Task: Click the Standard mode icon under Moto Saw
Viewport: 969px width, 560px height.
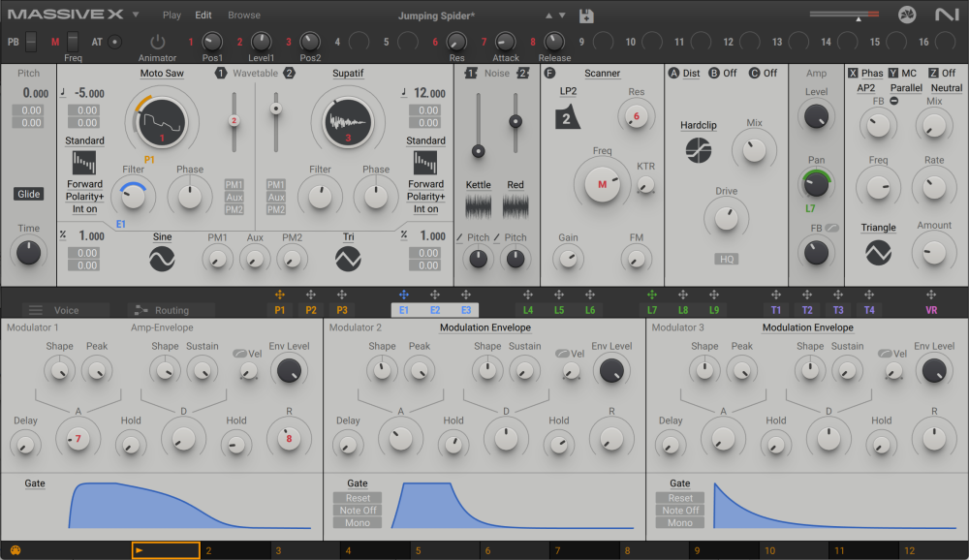Action: (84, 163)
